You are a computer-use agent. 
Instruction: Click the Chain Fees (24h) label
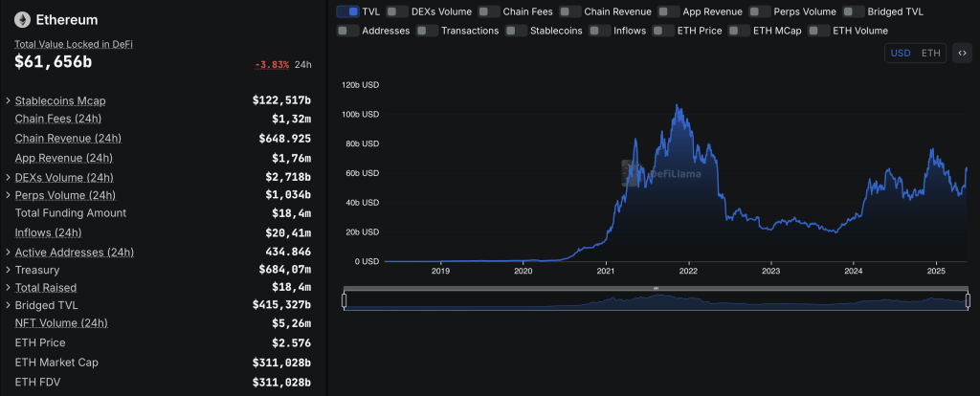pyautogui.click(x=58, y=119)
